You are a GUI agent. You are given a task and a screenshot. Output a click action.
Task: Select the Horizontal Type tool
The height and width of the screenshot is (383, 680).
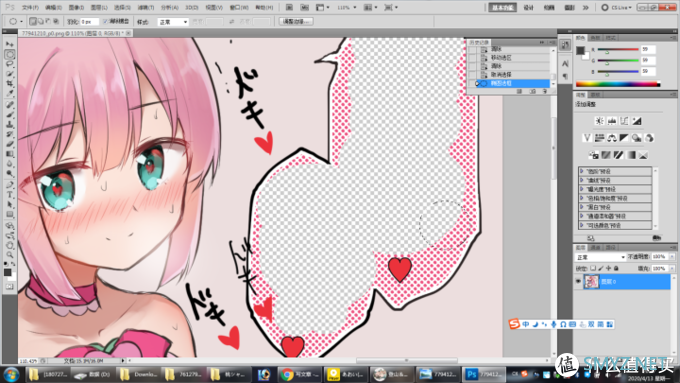(10, 195)
